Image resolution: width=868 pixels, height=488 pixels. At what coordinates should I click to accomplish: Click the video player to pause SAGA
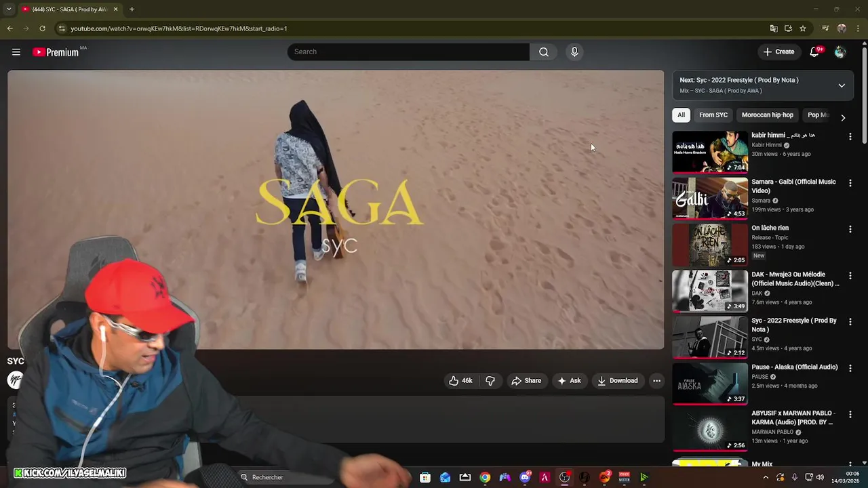[336, 209]
